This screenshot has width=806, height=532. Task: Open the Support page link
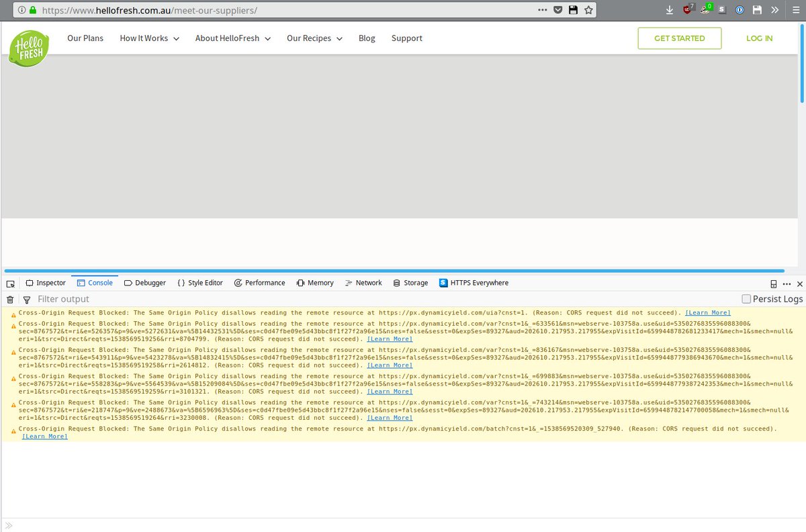pyautogui.click(x=407, y=38)
